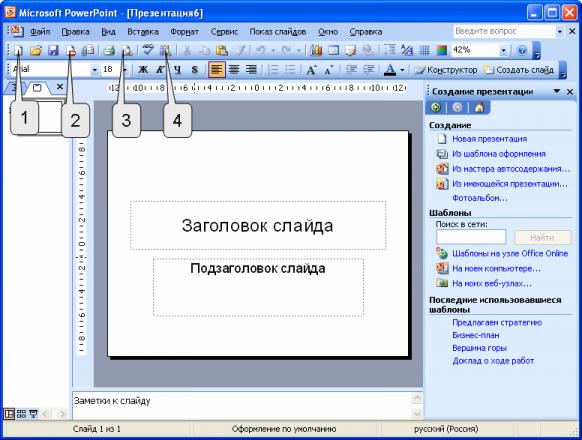This screenshot has width=582, height=440.
Task: Open the font name dropdown (Arial)
Action: point(94,69)
